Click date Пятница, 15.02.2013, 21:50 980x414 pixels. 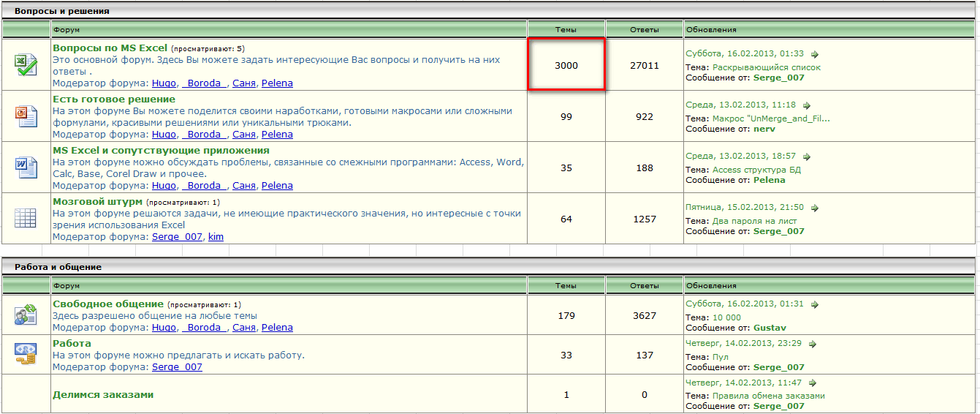(x=745, y=208)
